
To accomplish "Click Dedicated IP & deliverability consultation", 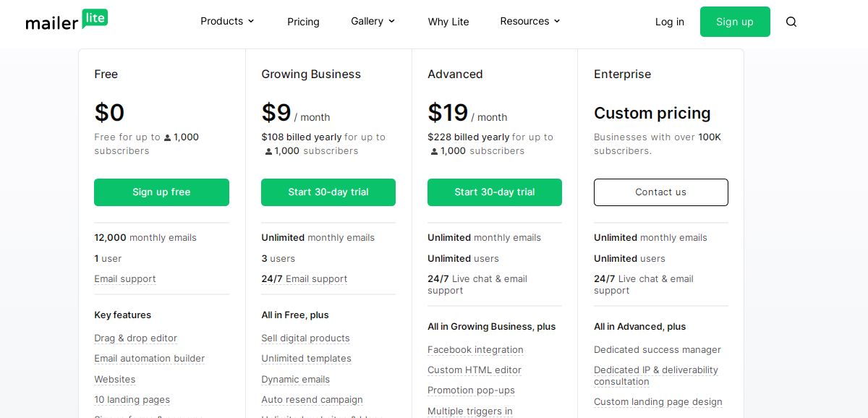I will (x=656, y=376).
